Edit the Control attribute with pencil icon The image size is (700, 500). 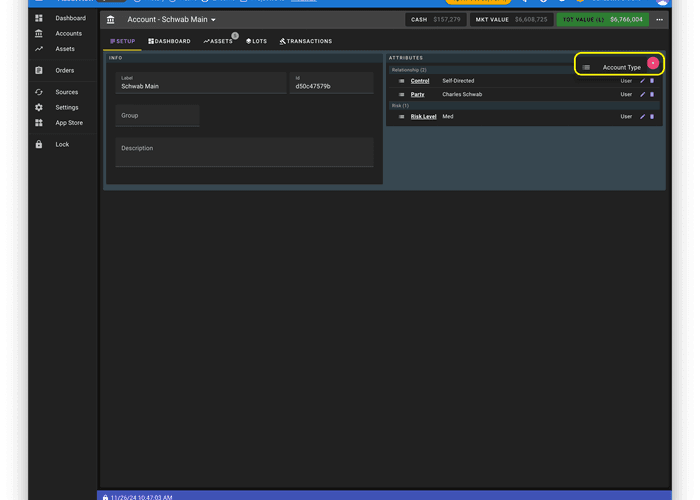[x=643, y=81]
